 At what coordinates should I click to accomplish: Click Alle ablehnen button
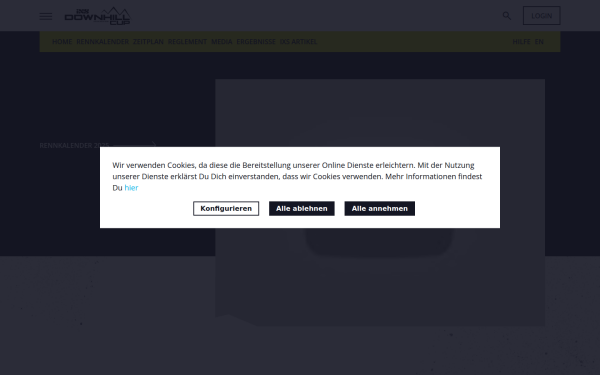click(x=302, y=209)
